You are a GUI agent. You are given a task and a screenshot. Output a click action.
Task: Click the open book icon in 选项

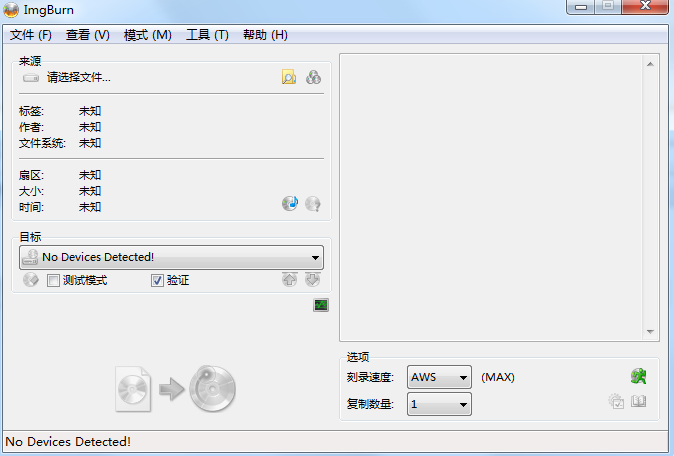point(638,401)
